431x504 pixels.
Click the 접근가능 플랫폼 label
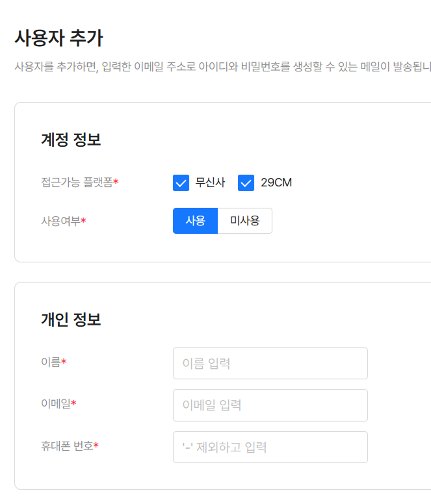click(77, 183)
